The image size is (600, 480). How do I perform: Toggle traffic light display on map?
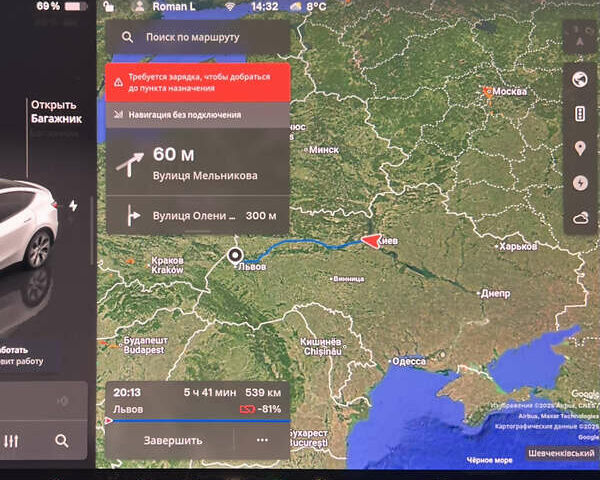580,115
